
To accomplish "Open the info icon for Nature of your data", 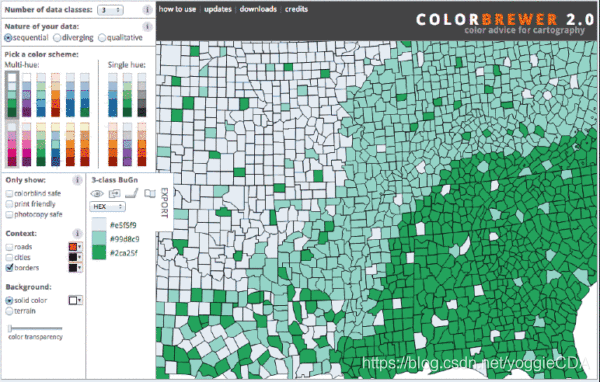I will (147, 27).
